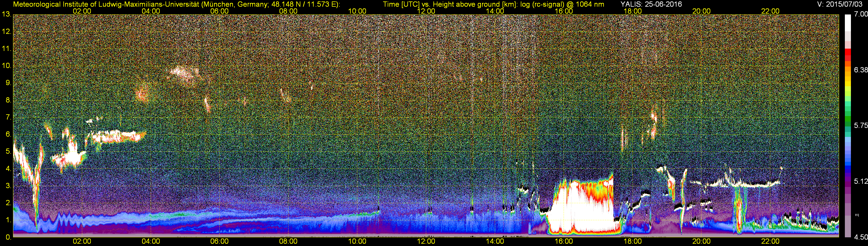Click the 16:00 label on the top time axis
This screenshot has width=868, height=246.
coord(564,11)
